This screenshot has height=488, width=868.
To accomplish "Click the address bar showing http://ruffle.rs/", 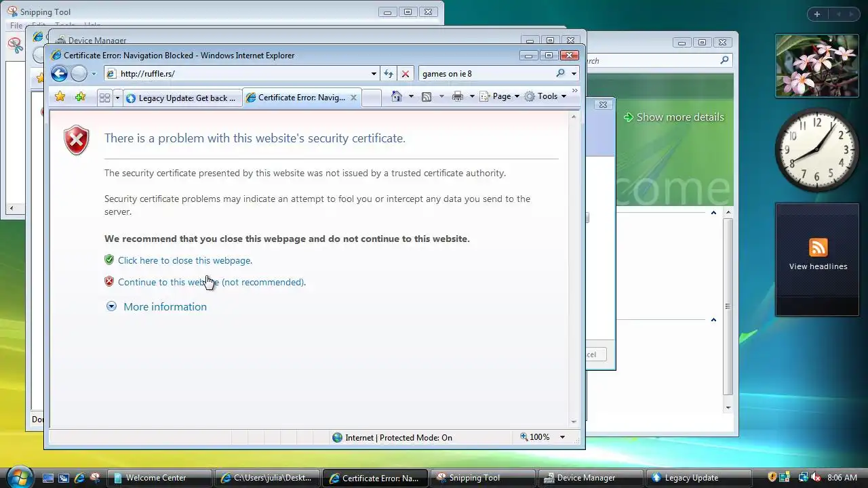I will coord(237,73).
